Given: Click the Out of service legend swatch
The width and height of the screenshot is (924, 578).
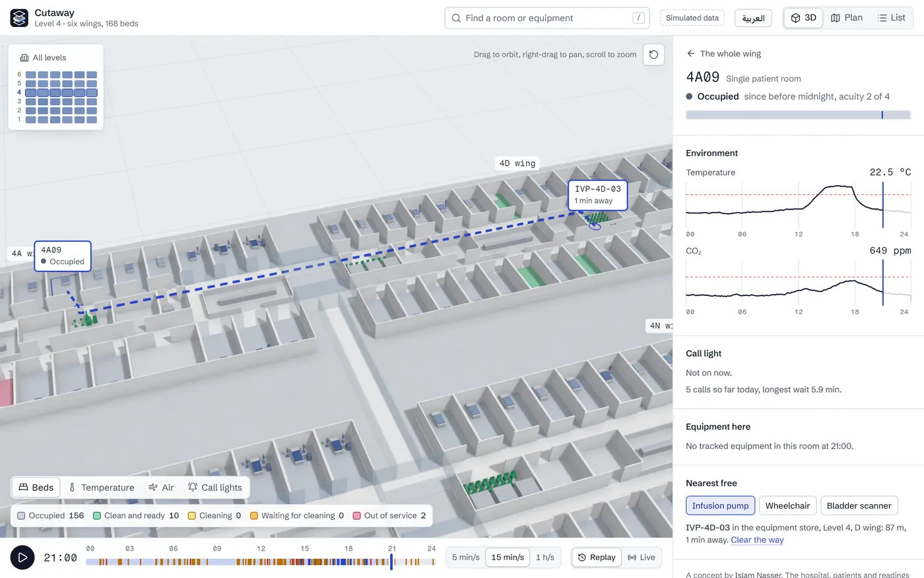Looking at the screenshot, I should click(357, 516).
